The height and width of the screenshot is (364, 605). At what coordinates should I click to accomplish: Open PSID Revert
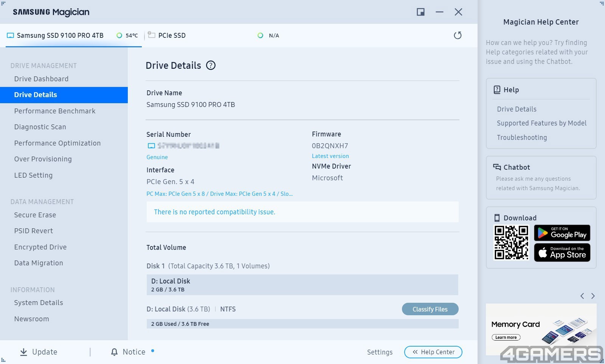click(x=34, y=231)
